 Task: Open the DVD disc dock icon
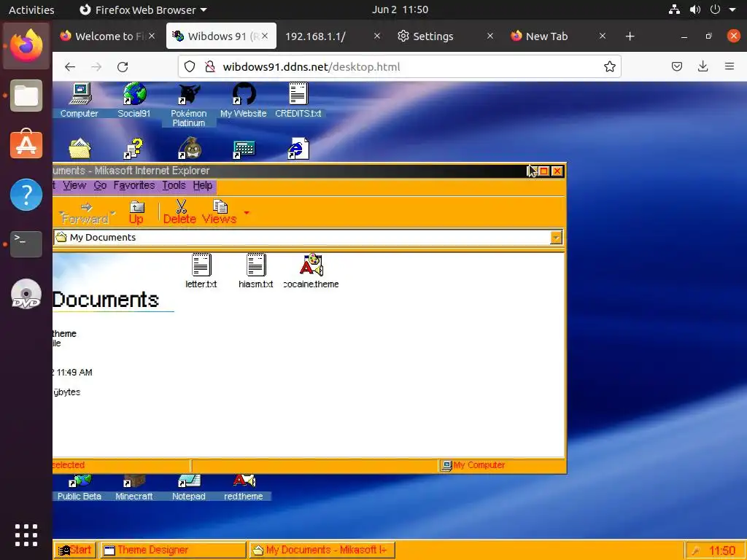[x=26, y=294]
